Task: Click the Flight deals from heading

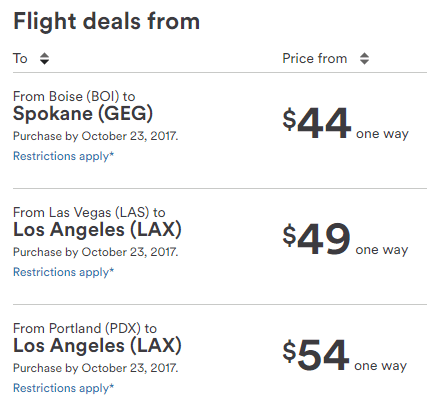Action: (x=106, y=21)
